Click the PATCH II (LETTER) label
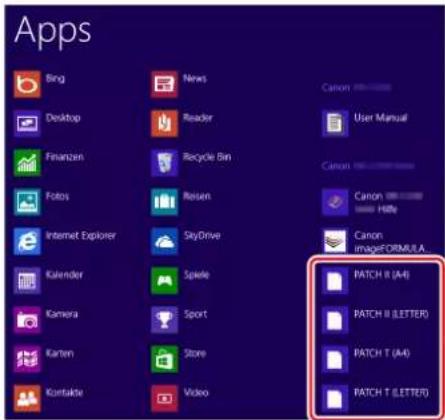 pyautogui.click(x=391, y=314)
